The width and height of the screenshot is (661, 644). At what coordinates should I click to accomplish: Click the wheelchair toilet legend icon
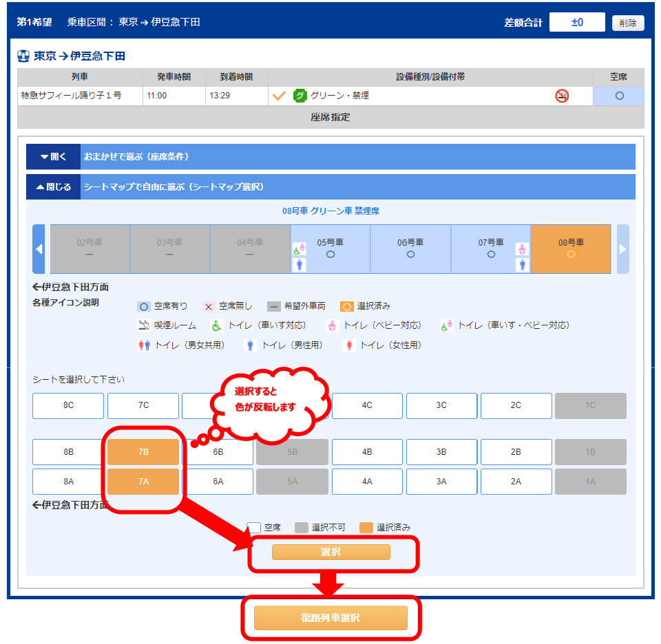click(215, 326)
